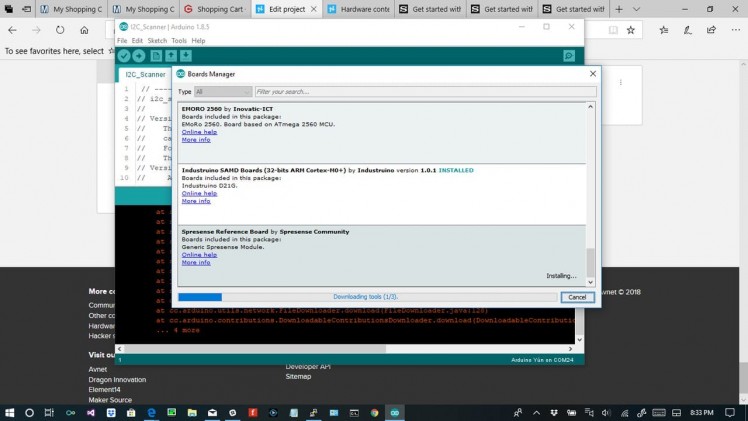Screen dimensions: 748x421
Task: Click the Sitemap link on the webpage
Action: pos(298,377)
